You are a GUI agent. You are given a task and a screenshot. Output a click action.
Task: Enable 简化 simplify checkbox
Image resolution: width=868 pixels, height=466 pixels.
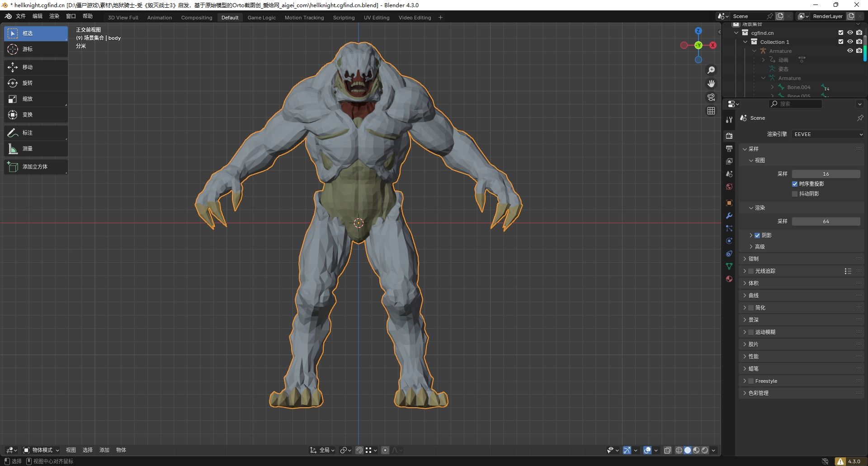point(751,308)
